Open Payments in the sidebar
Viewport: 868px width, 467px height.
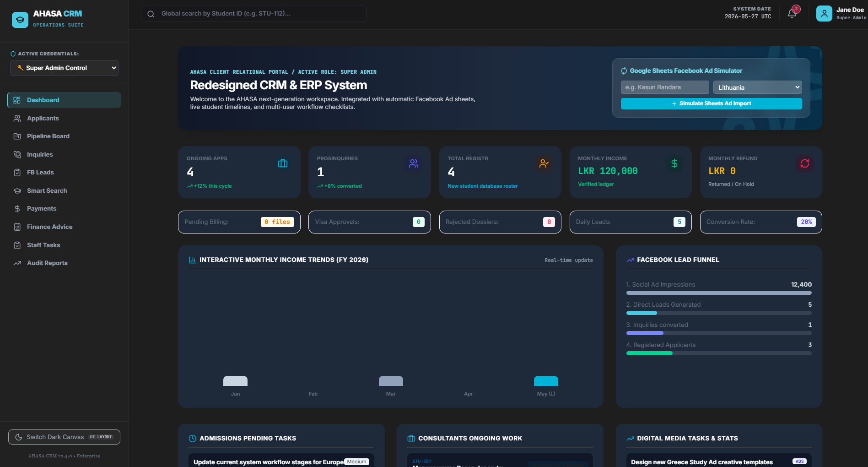(x=64, y=208)
